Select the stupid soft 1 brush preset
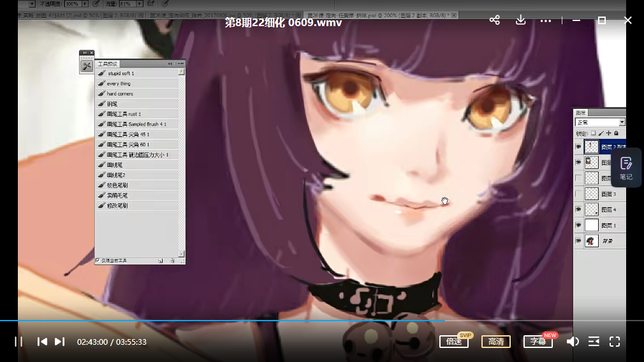This screenshot has height=362, width=644. pyautogui.click(x=137, y=73)
